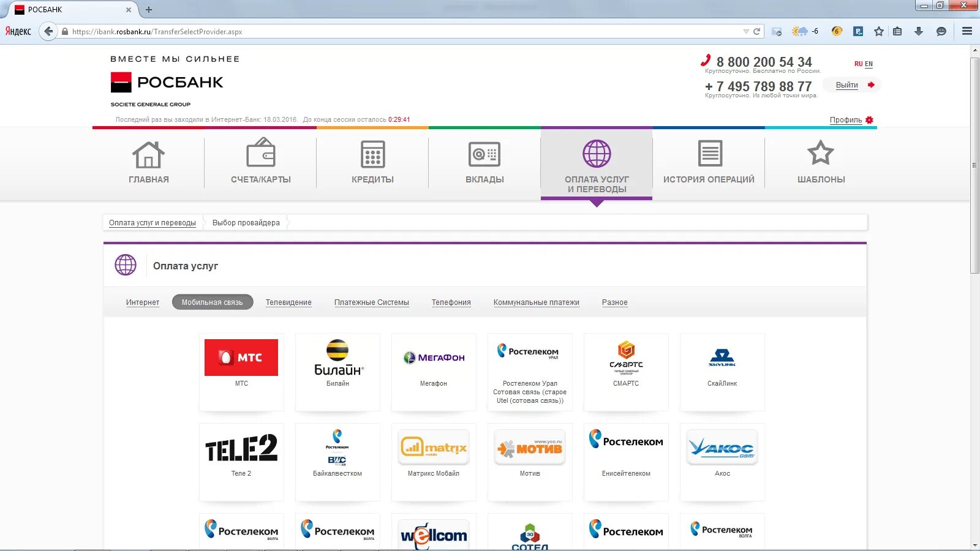Click the Яндекс toolbar button
This screenshot has height=551, width=980.
pyautogui.click(x=18, y=31)
